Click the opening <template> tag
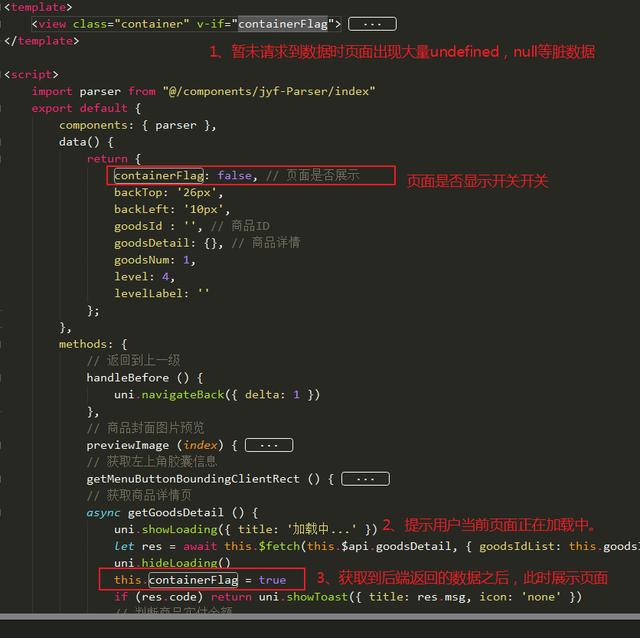The width and height of the screenshot is (640, 638). pos(38,7)
